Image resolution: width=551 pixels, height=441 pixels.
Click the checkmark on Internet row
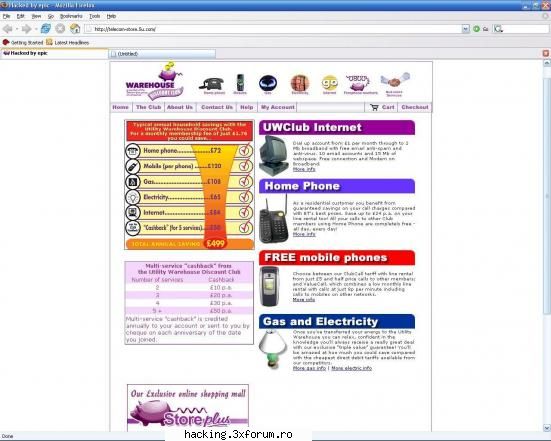(x=245, y=212)
